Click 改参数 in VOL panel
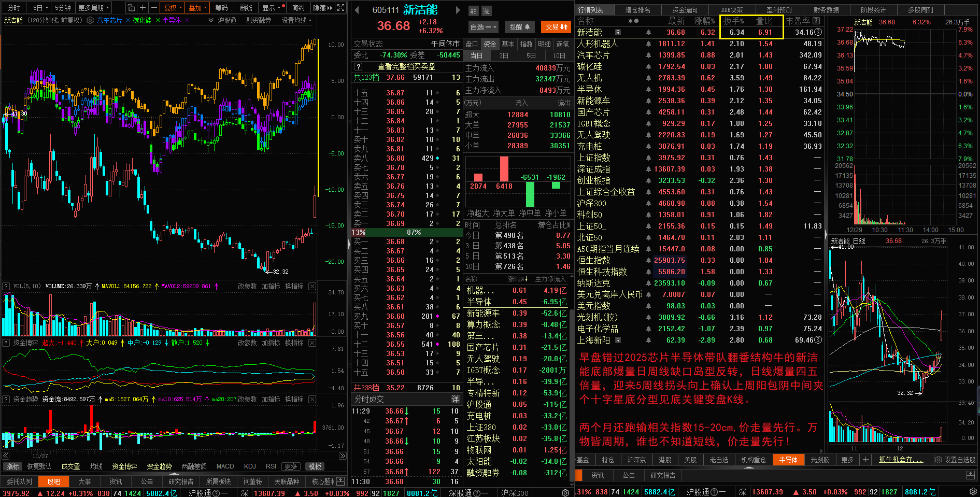 point(247,286)
